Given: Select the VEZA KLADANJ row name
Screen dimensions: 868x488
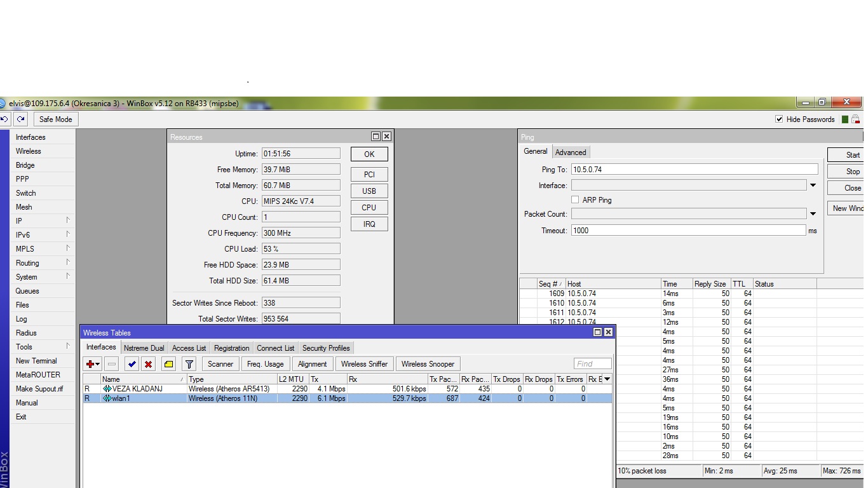Looking at the screenshot, I should (x=137, y=389).
